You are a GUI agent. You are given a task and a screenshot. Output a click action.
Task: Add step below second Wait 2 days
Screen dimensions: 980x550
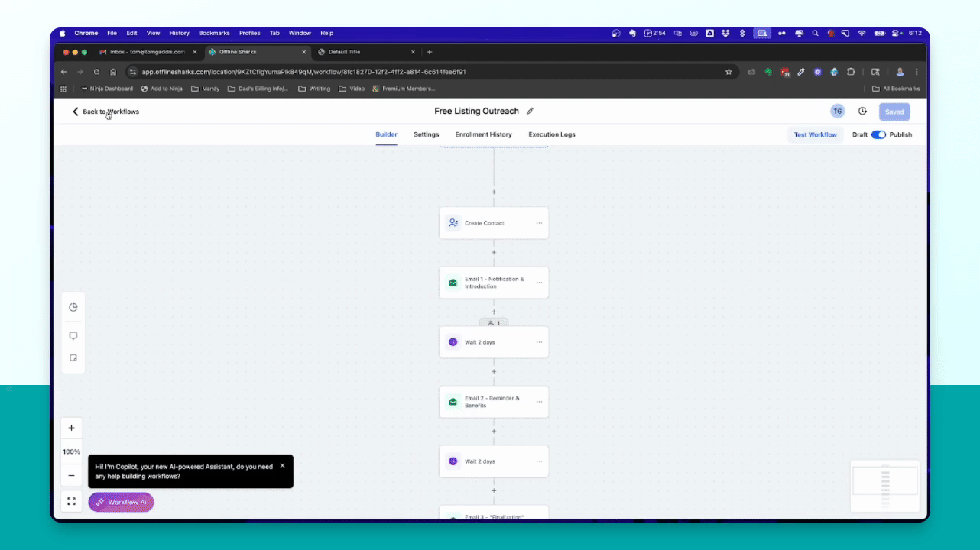pos(494,490)
